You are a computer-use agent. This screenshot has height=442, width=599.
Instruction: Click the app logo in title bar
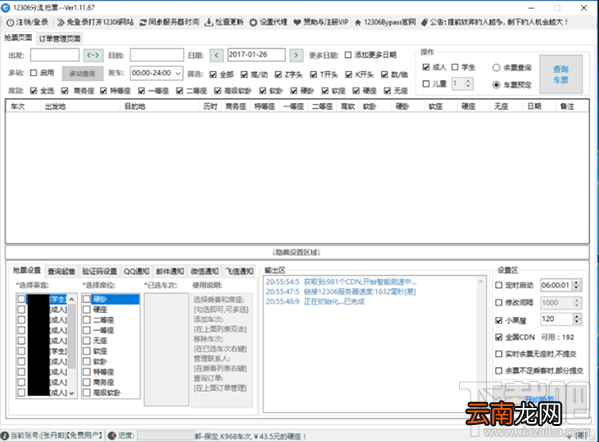(x=5, y=7)
